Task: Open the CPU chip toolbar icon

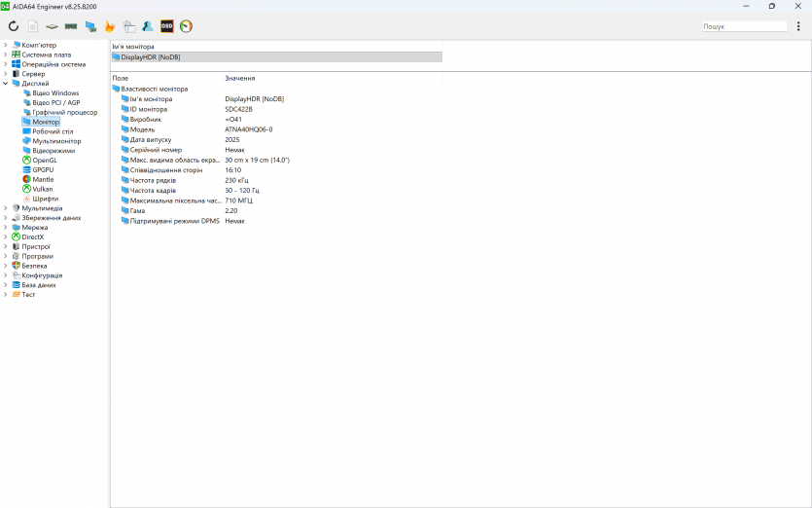Action: (52, 26)
